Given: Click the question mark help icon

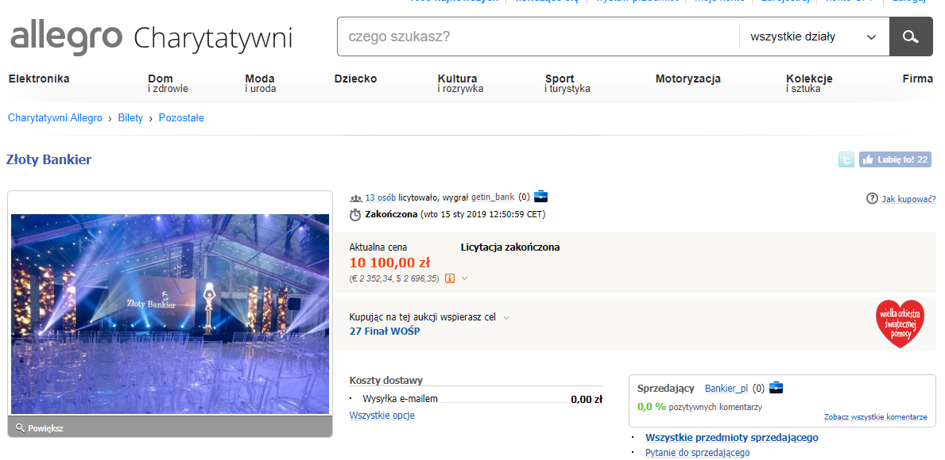Looking at the screenshot, I should point(871,199).
